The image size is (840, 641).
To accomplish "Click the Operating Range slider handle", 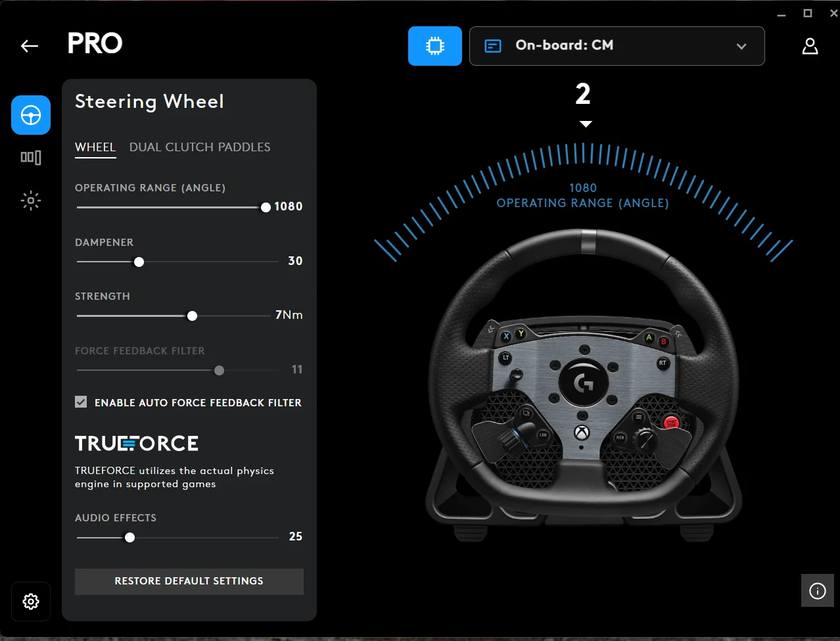I will coord(266,207).
